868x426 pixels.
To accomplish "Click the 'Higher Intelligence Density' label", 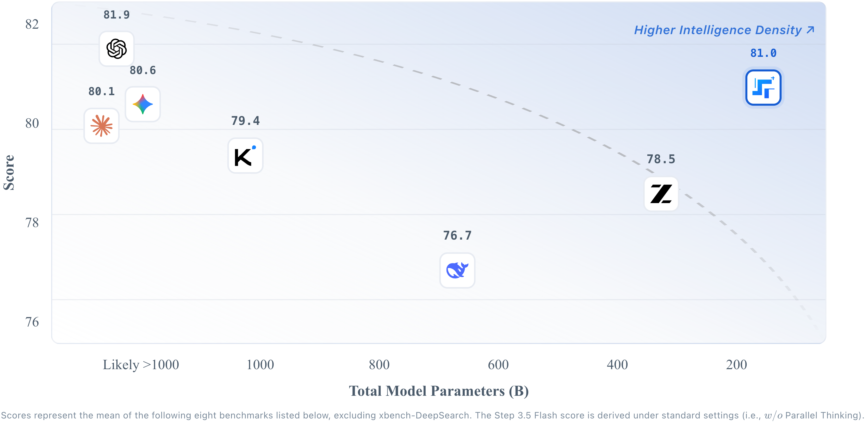I will point(718,30).
